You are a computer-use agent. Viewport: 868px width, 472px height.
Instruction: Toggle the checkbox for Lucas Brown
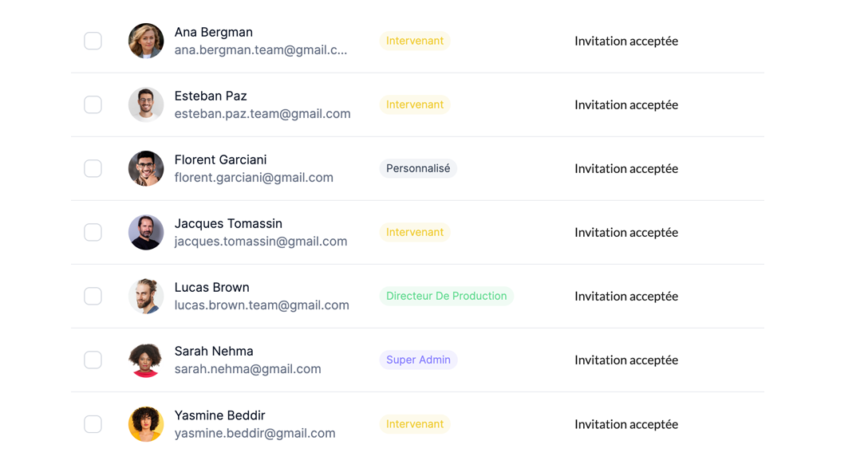(93, 296)
